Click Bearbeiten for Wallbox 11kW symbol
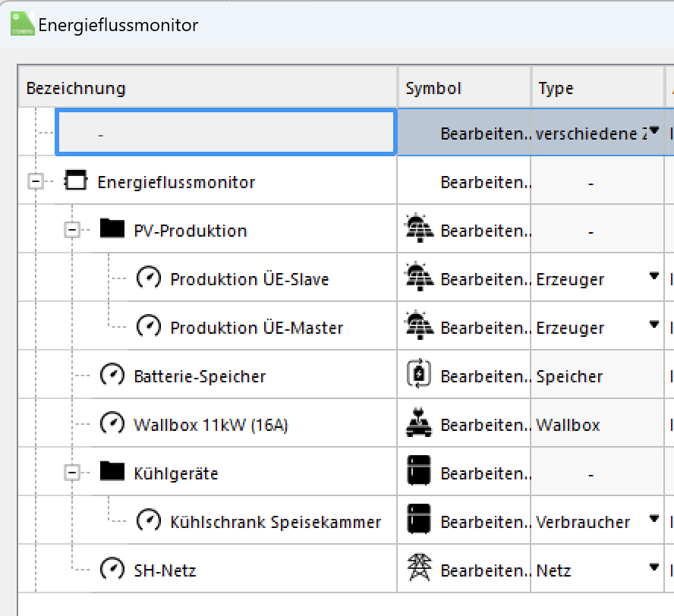Image resolution: width=674 pixels, height=616 pixels. (x=486, y=425)
